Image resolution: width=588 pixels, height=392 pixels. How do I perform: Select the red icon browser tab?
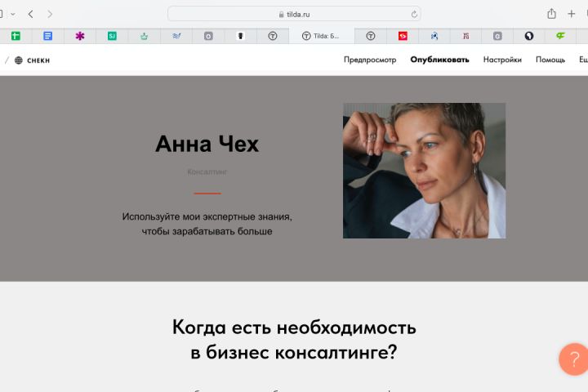coord(403,36)
